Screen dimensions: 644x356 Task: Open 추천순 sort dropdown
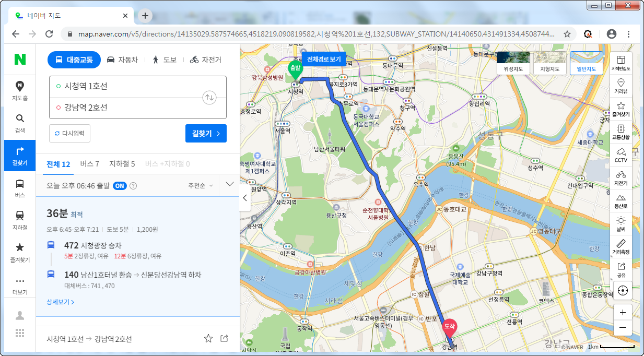[x=201, y=185]
